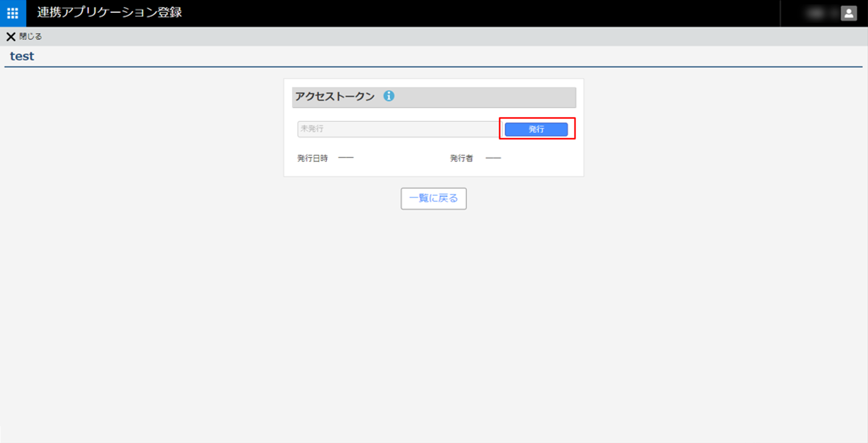Click the 閉じる text label
Viewport: 868px width, 443px height.
click(31, 37)
